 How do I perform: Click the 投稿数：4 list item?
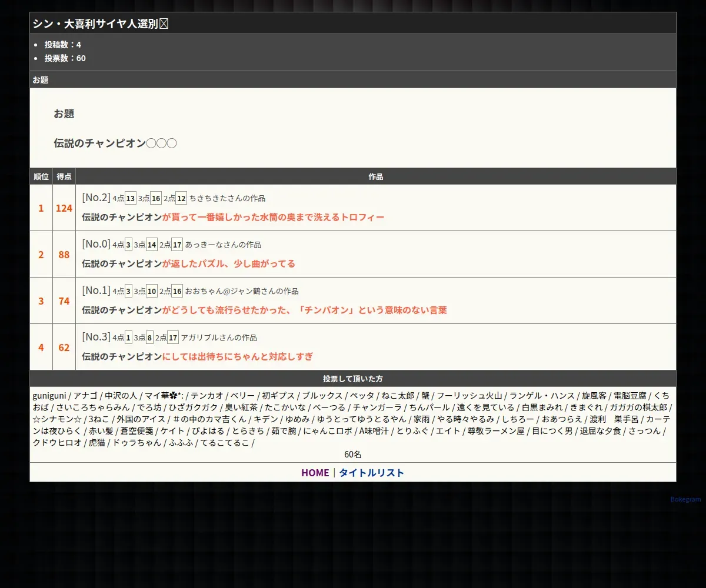(x=63, y=45)
